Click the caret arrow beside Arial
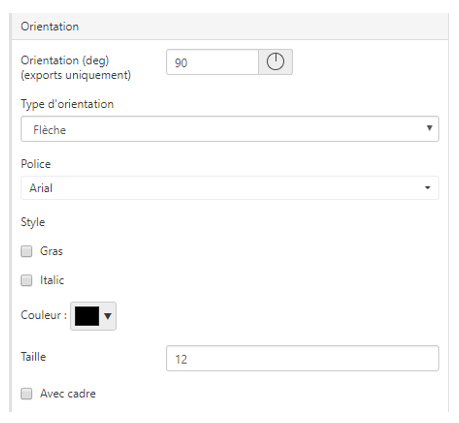Screen dimensions: 459x423 [x=427, y=188]
